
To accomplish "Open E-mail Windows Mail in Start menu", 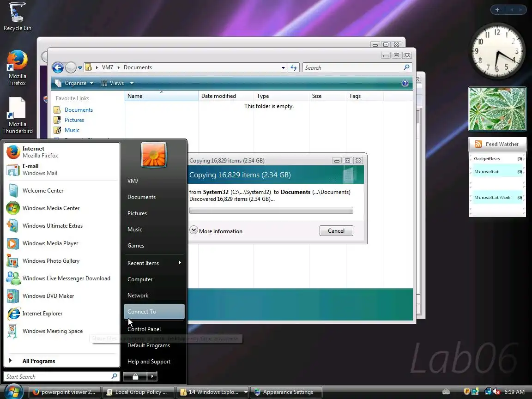I will click(x=62, y=169).
